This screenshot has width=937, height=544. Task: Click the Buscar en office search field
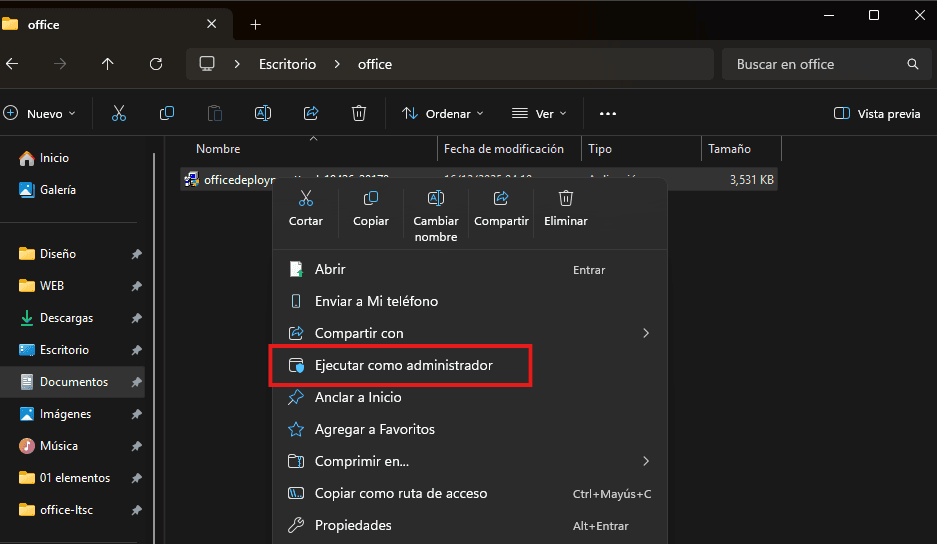[826, 64]
